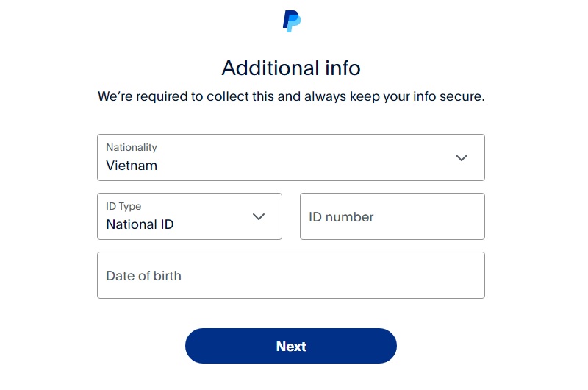
Task: Select the Vietnam value in Nationality
Action: 132,166
